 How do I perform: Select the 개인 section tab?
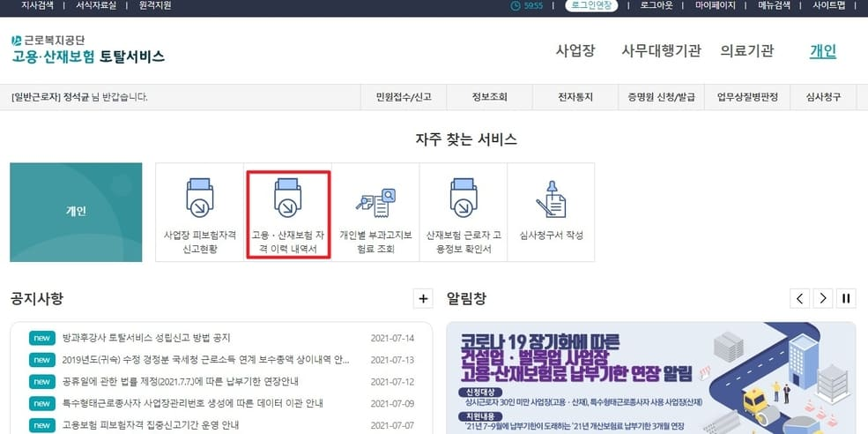[x=822, y=51]
